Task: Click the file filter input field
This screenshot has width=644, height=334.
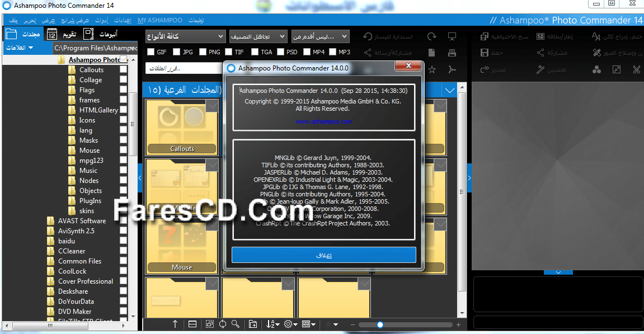Action: [184, 68]
